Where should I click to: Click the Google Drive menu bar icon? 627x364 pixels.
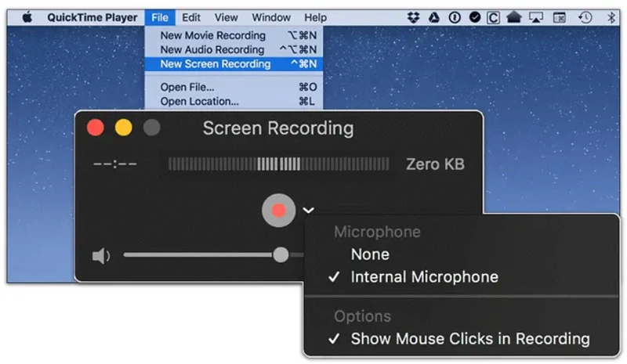[434, 17]
